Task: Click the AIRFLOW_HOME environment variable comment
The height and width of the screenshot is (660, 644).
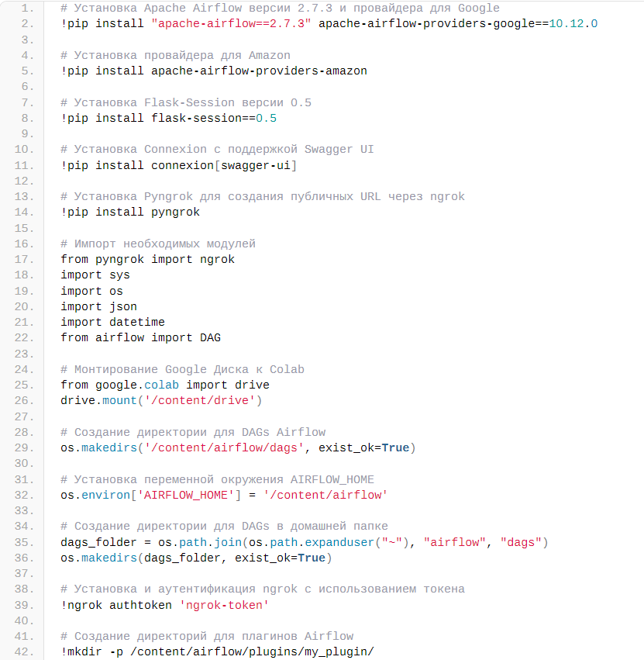Action: (x=217, y=480)
